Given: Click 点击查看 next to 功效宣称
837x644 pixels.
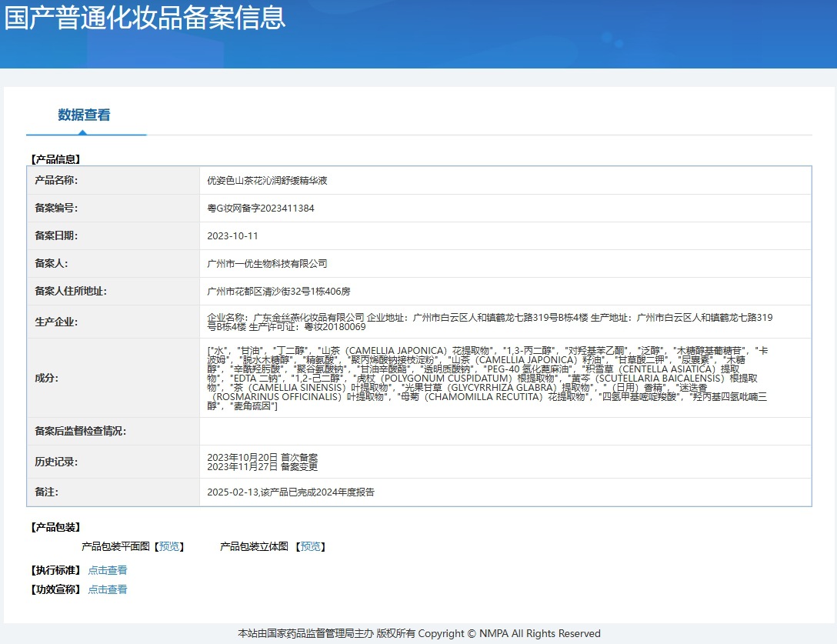Looking at the screenshot, I should coord(108,589).
